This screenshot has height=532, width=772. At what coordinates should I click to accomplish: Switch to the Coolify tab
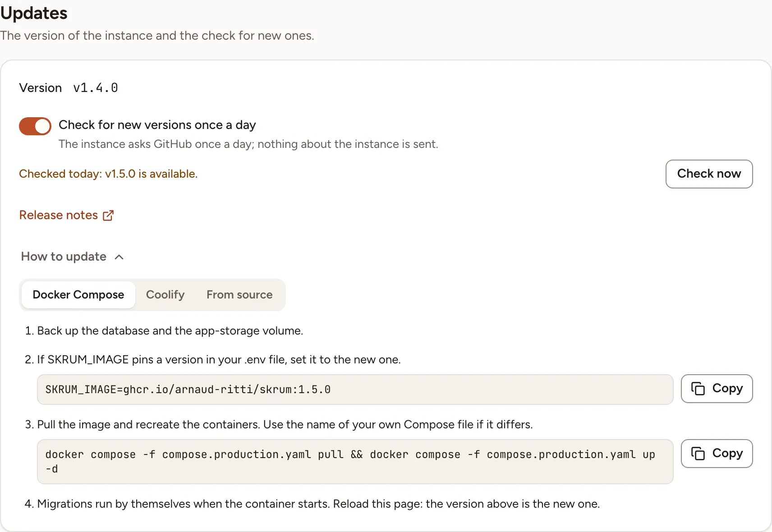click(x=165, y=295)
